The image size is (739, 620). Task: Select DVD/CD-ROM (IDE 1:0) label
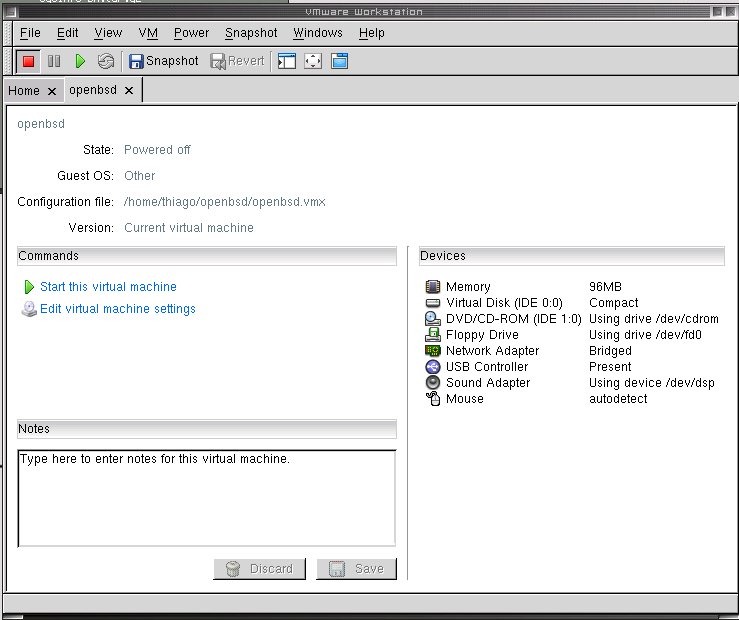click(x=514, y=318)
